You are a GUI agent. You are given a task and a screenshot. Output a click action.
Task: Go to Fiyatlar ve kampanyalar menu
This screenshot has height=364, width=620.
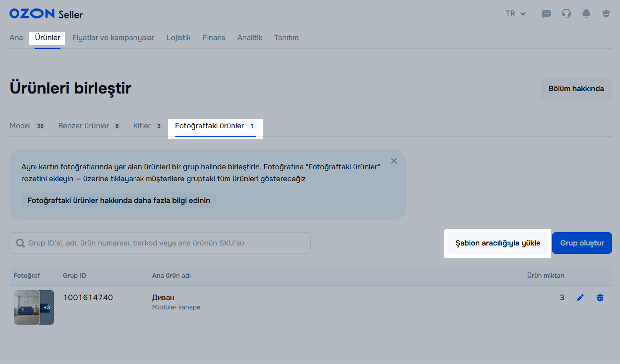113,38
